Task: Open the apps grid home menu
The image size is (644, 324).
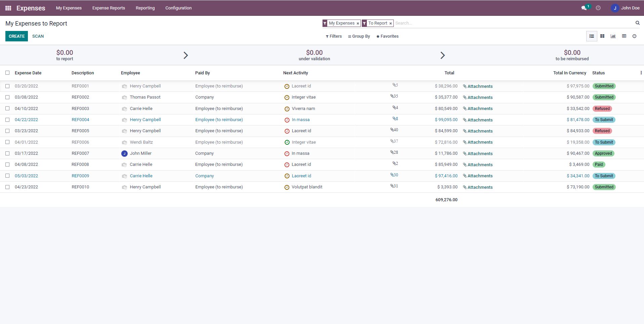Action: coord(8,8)
